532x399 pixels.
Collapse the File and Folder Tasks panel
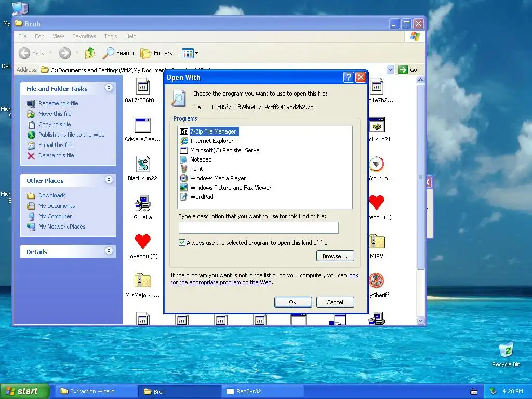(109, 88)
